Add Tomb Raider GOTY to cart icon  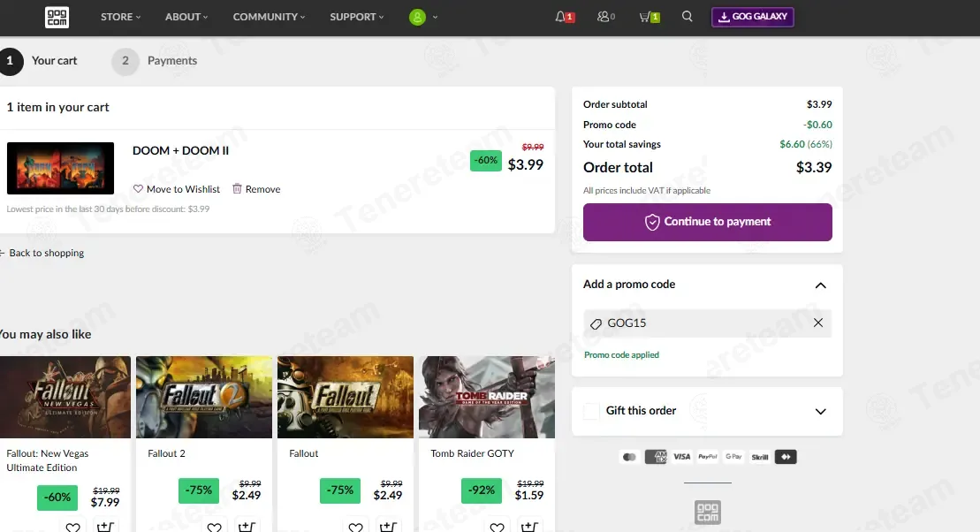(x=529, y=527)
